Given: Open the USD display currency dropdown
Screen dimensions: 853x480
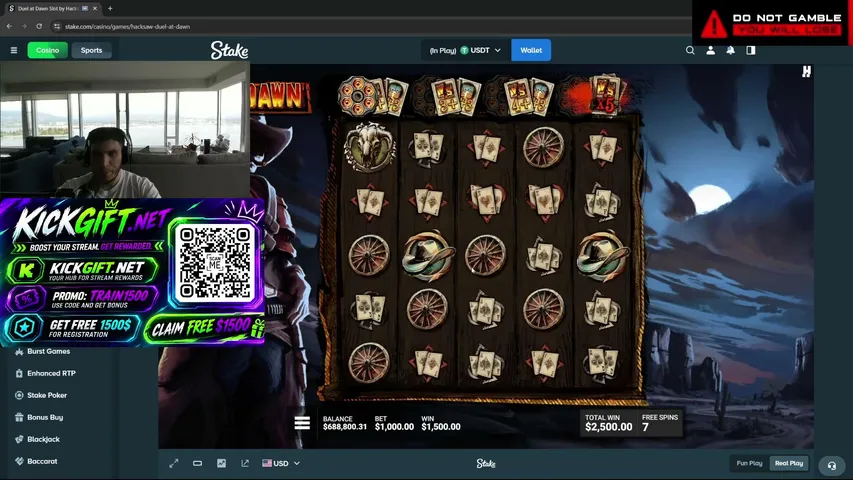Looking at the screenshot, I should pos(281,463).
